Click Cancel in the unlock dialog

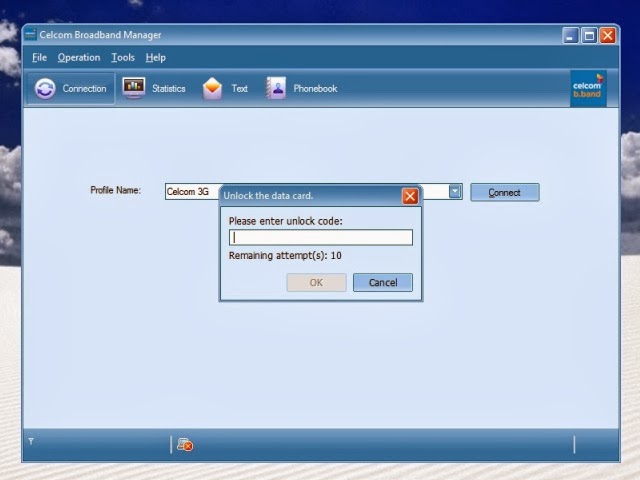coord(383,282)
